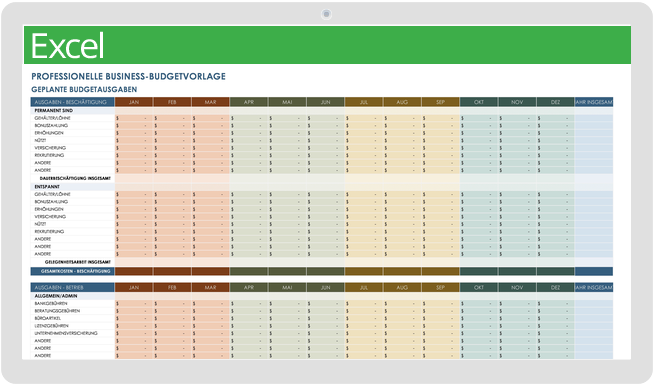Click FEB header in the Betrieb table

[172, 288]
